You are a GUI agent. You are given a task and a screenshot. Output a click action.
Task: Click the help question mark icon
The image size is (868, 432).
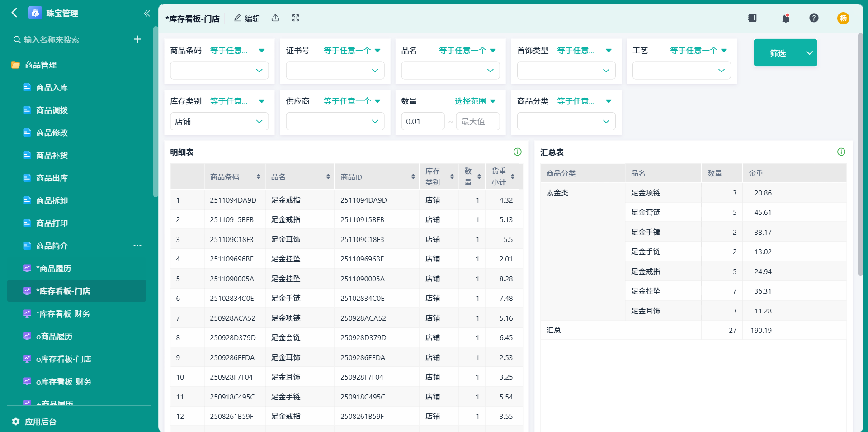tap(814, 18)
